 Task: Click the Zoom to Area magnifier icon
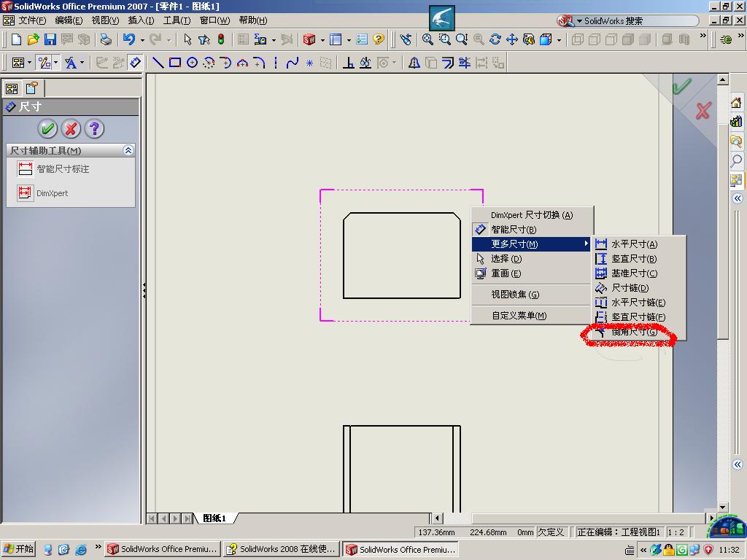pos(445,39)
